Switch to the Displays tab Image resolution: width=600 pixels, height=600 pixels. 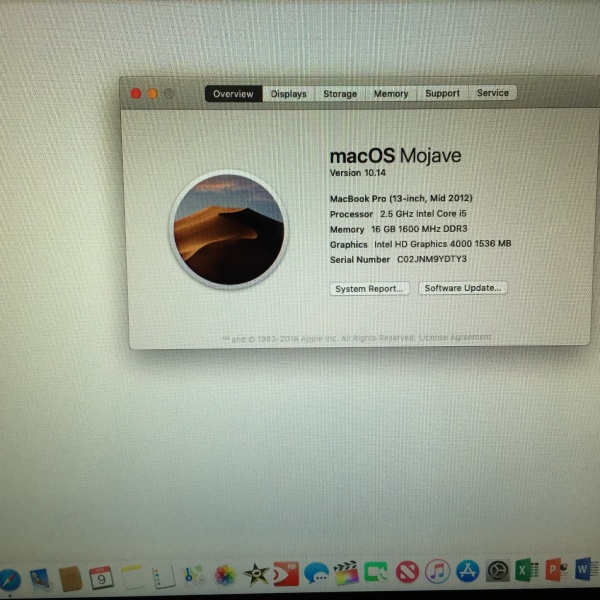pyautogui.click(x=289, y=94)
